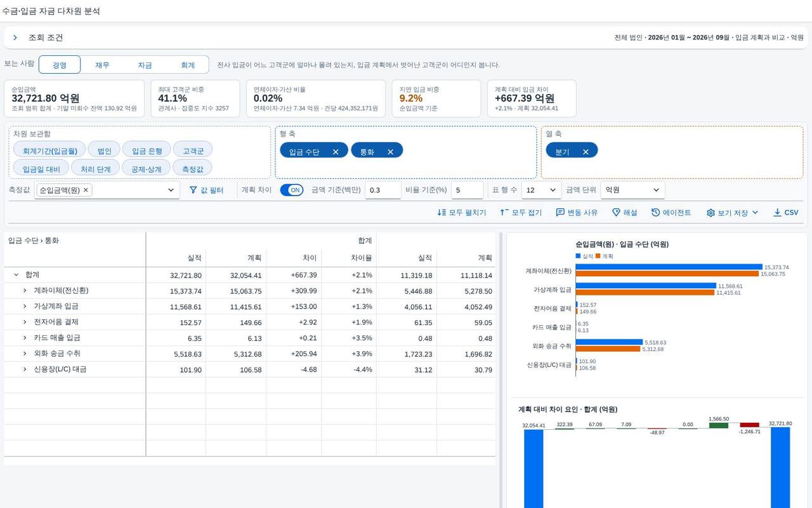
Task: Remove the 통화 chip from row axis
Action: 390,152
